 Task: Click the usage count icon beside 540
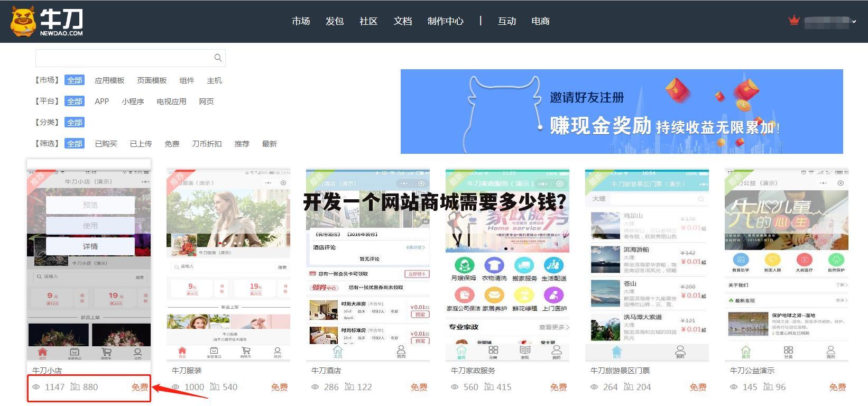214,387
